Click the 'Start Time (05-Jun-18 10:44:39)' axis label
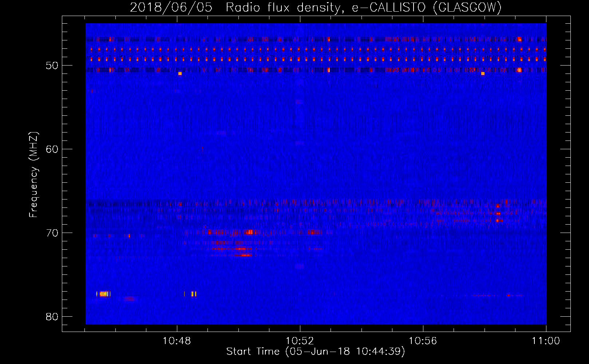Viewport: 589px width, 364px height. tap(316, 352)
